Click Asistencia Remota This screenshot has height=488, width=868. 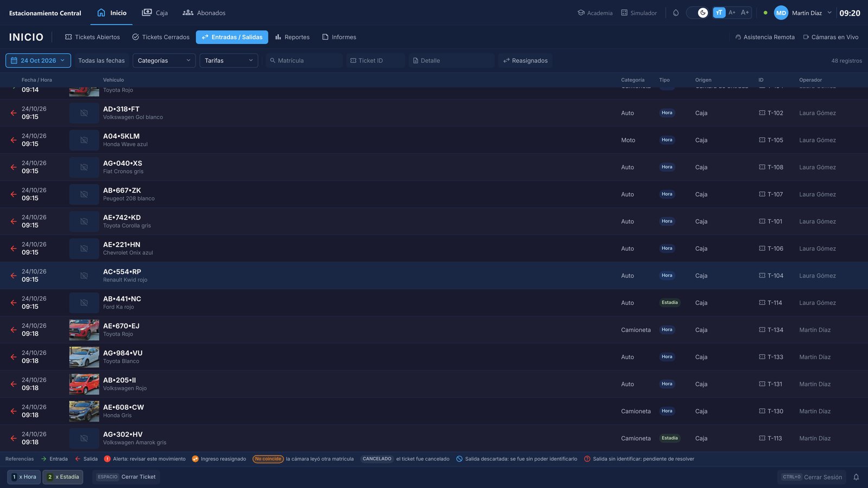coord(765,37)
